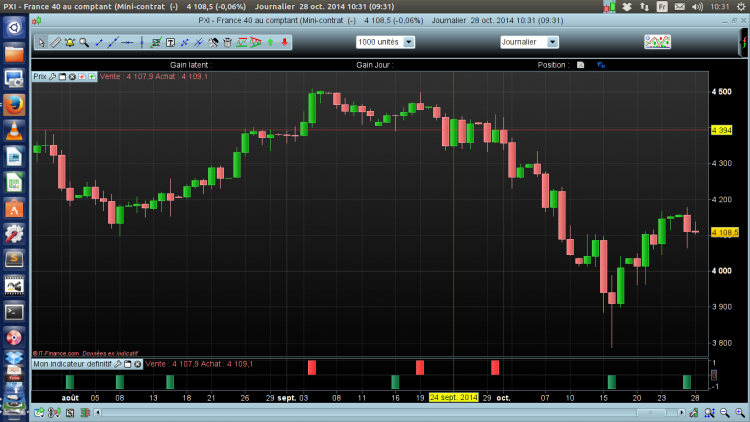Click the scrollbar right arrow
This screenshot has height=422, width=750.
pyautogui.click(x=682, y=412)
